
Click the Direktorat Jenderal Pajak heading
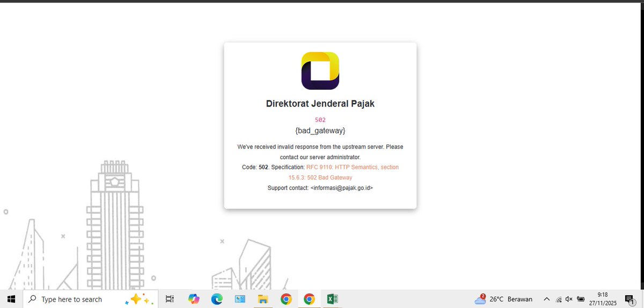320,104
